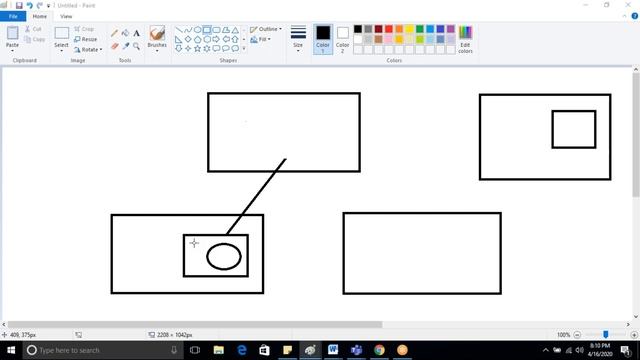Open the Paste dropdown arrow

tap(12, 51)
